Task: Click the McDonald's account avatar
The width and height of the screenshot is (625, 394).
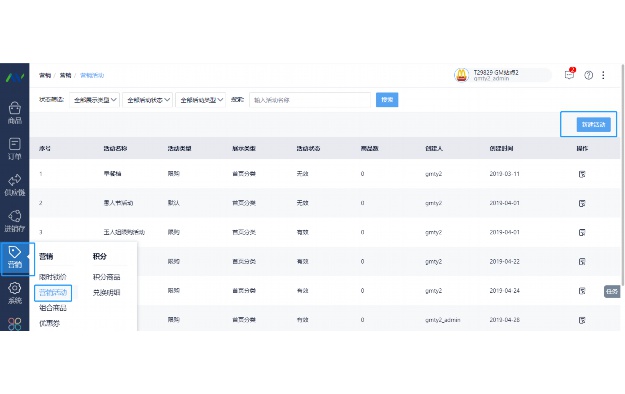Action: (x=462, y=75)
